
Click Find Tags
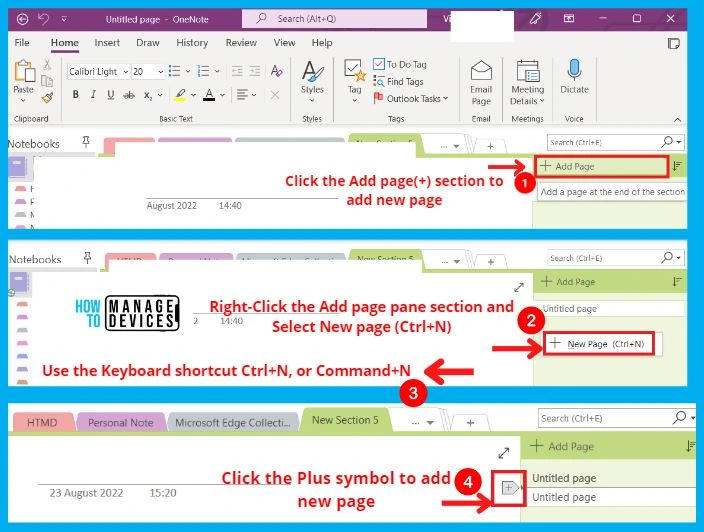tap(399, 81)
